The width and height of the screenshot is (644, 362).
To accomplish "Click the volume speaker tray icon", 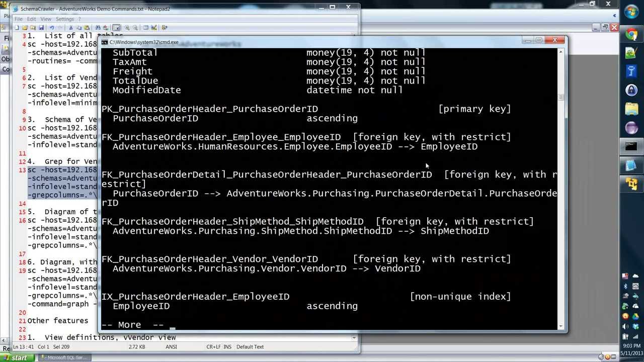I will click(x=625, y=326).
